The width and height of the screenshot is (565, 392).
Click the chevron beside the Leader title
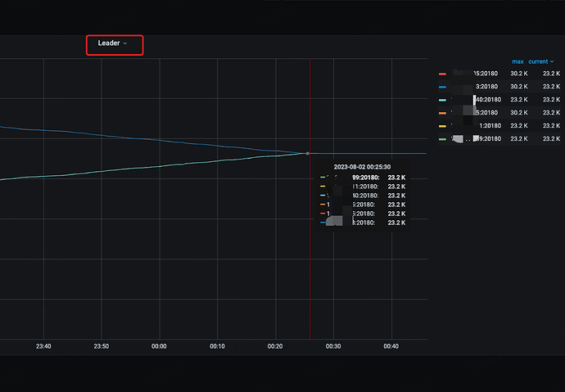pyautogui.click(x=125, y=43)
